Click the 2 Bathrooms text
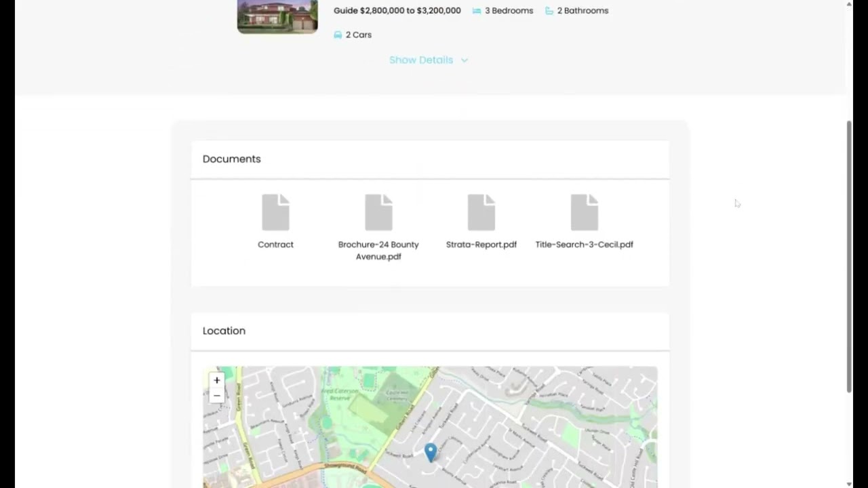This screenshot has height=488, width=868. (x=583, y=11)
